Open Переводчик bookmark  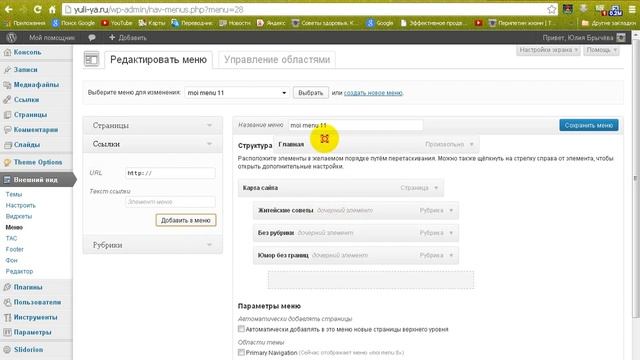pos(192,23)
